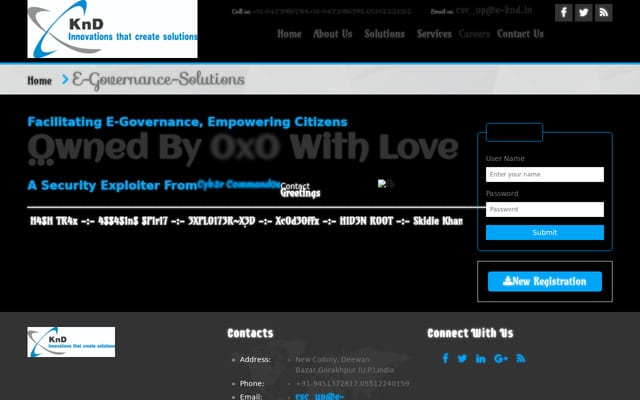640x400 pixels.
Task: Open the Contact Us menu item
Action: pos(520,34)
